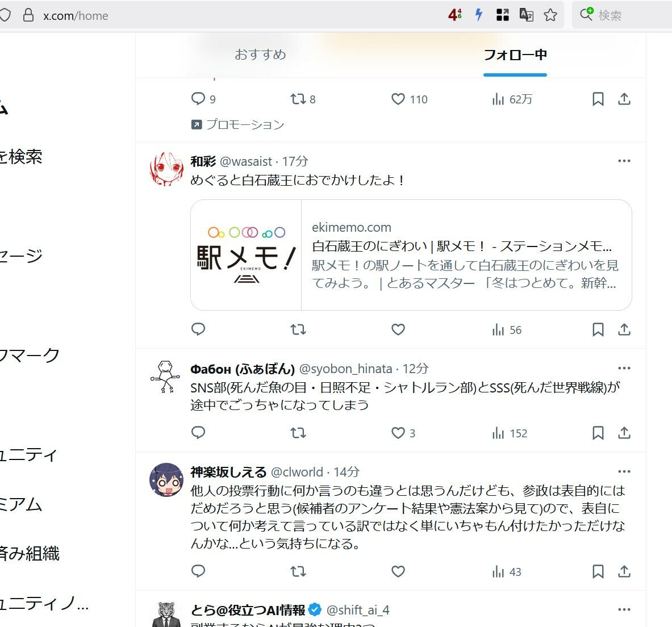Open the @shift_ai_4 handle link

(x=358, y=610)
